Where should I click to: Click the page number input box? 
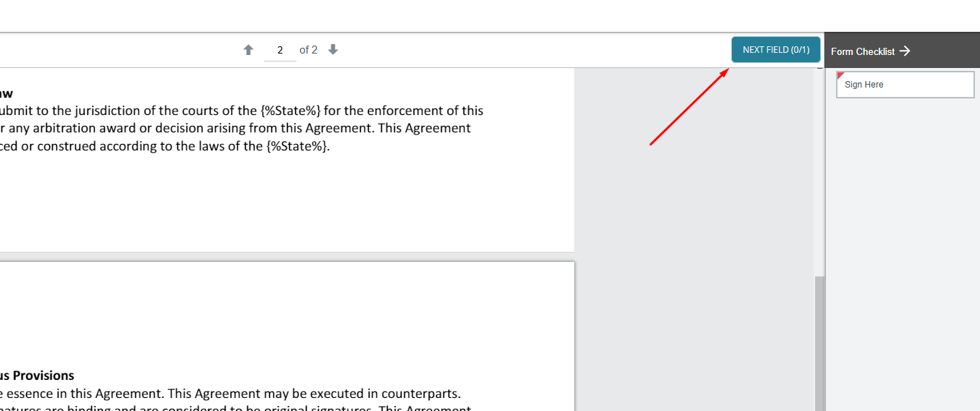[280, 50]
